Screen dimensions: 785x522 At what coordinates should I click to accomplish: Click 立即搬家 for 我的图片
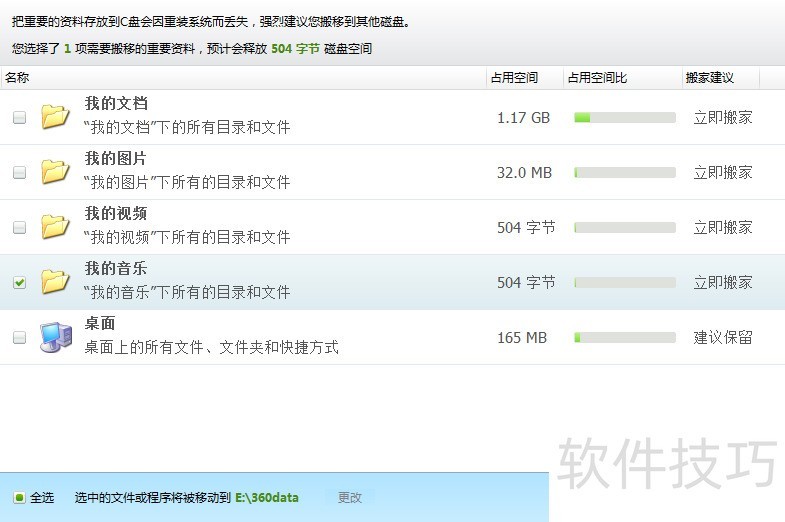click(x=723, y=173)
